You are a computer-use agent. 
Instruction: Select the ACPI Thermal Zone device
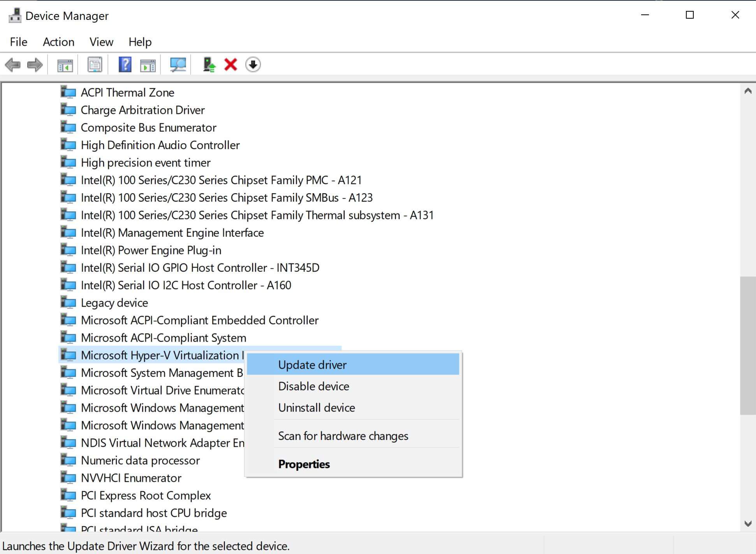coord(127,93)
